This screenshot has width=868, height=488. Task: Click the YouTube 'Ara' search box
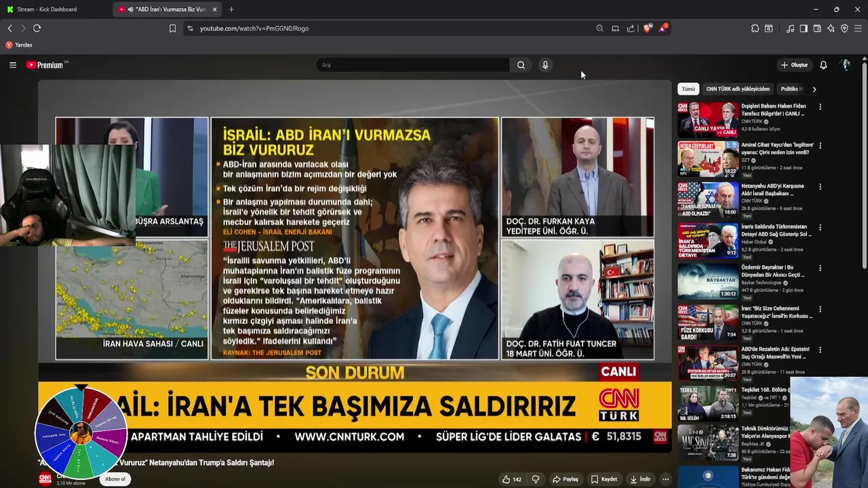click(412, 65)
